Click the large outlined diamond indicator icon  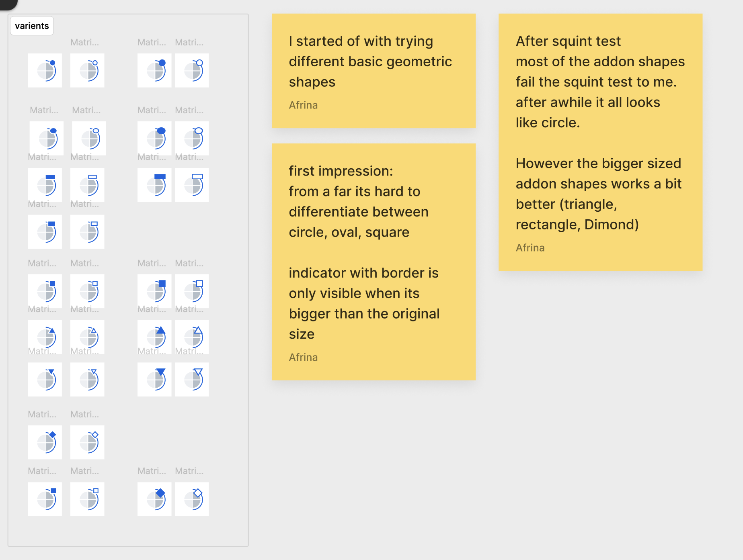click(192, 499)
